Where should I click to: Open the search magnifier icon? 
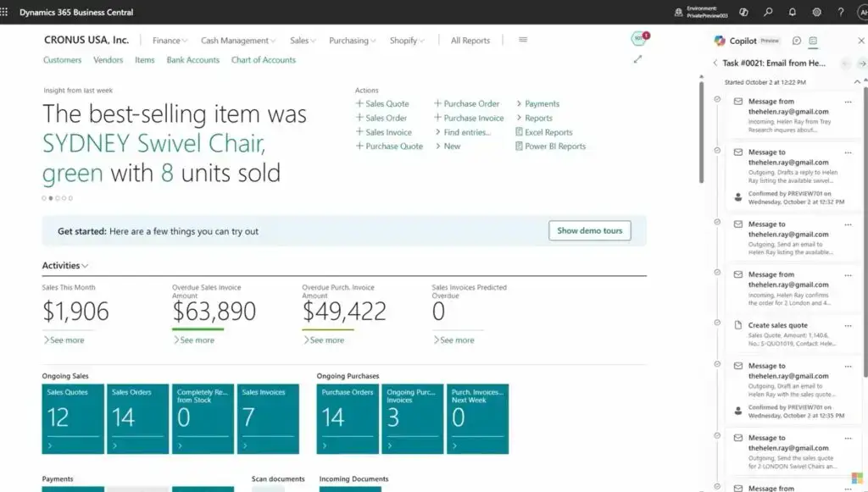pos(768,12)
